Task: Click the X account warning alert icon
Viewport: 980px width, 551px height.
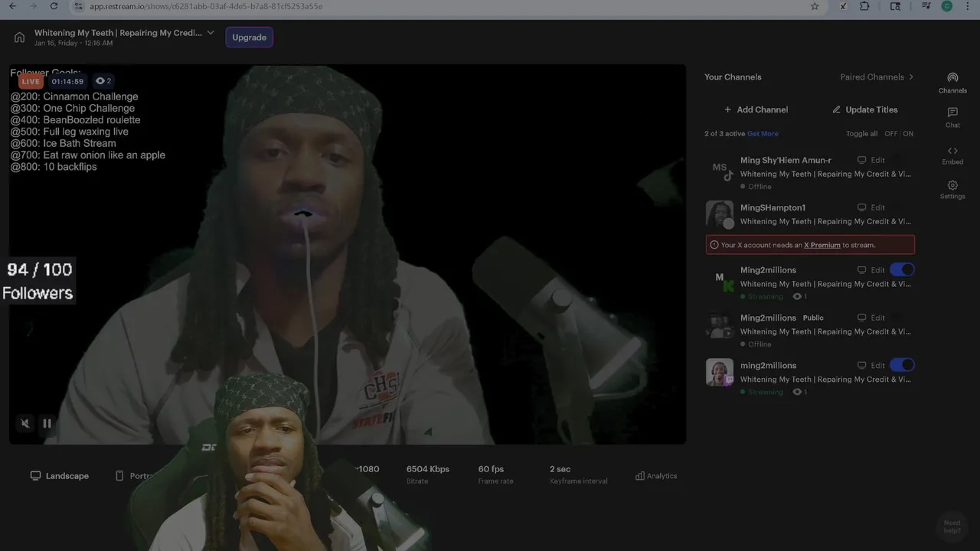Action: click(714, 245)
